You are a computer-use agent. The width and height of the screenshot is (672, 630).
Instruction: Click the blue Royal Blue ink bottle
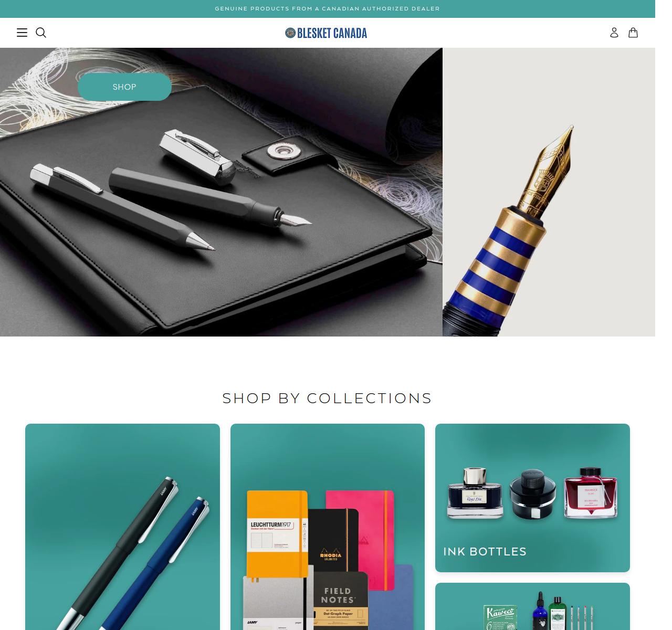pyautogui.click(x=476, y=493)
